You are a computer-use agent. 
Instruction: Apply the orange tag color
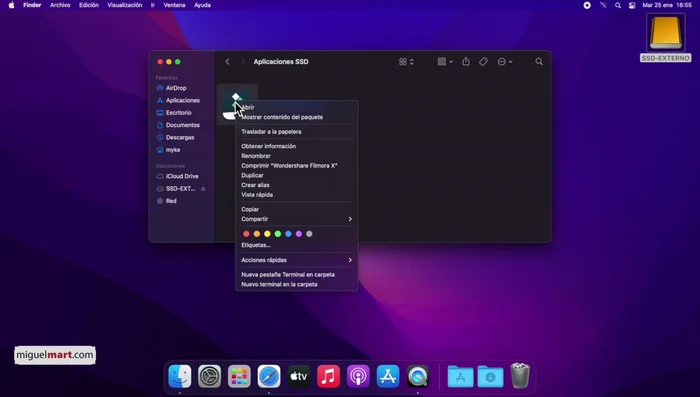click(257, 234)
